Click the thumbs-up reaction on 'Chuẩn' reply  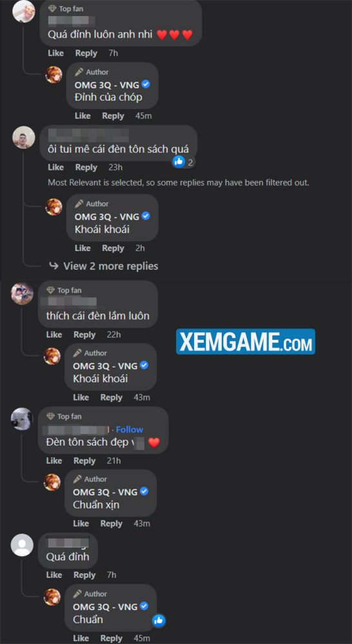click(x=159, y=620)
